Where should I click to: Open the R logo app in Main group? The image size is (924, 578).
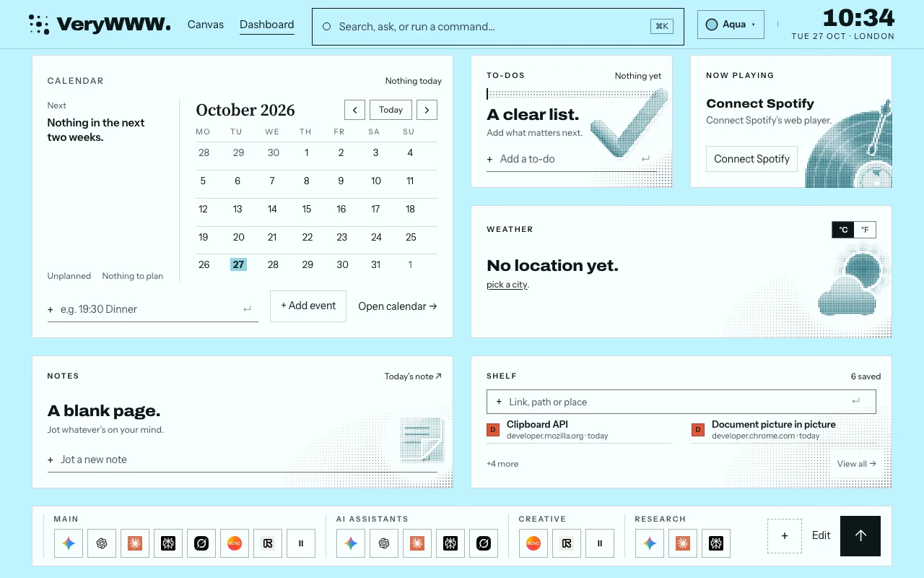[x=268, y=543]
